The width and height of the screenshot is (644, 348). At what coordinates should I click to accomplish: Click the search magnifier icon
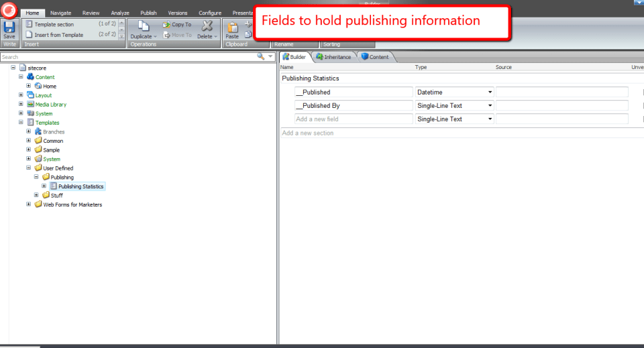260,56
